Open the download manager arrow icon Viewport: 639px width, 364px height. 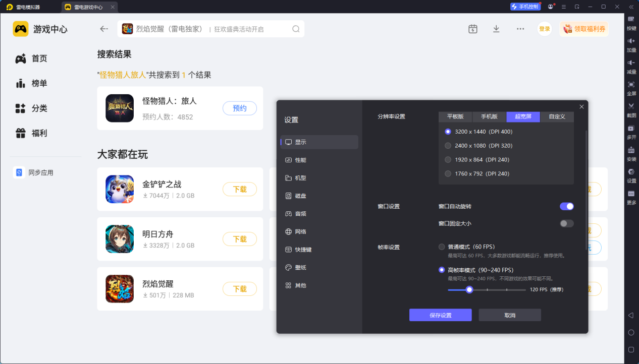tap(496, 29)
